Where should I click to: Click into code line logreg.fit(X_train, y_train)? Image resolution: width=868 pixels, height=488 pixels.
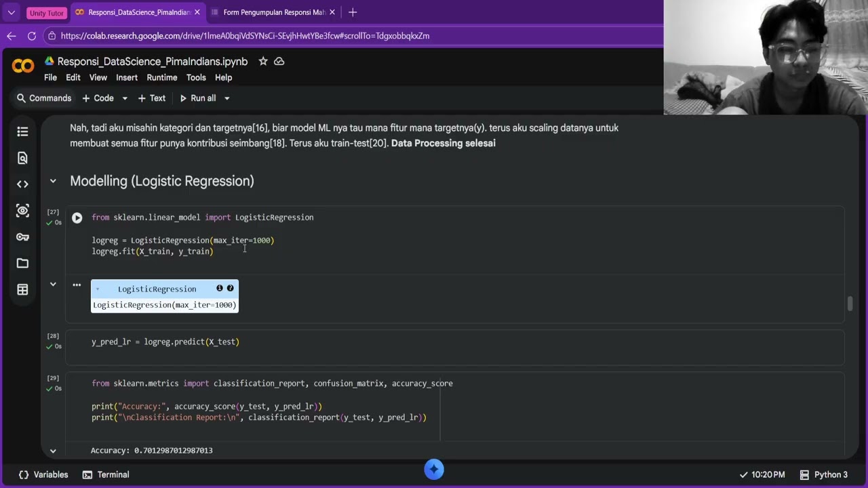[x=153, y=251]
